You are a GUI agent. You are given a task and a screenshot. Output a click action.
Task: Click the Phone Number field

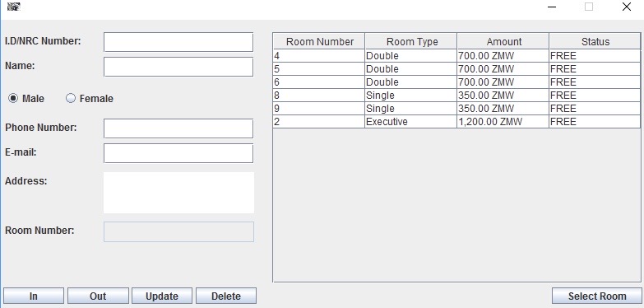coord(178,128)
